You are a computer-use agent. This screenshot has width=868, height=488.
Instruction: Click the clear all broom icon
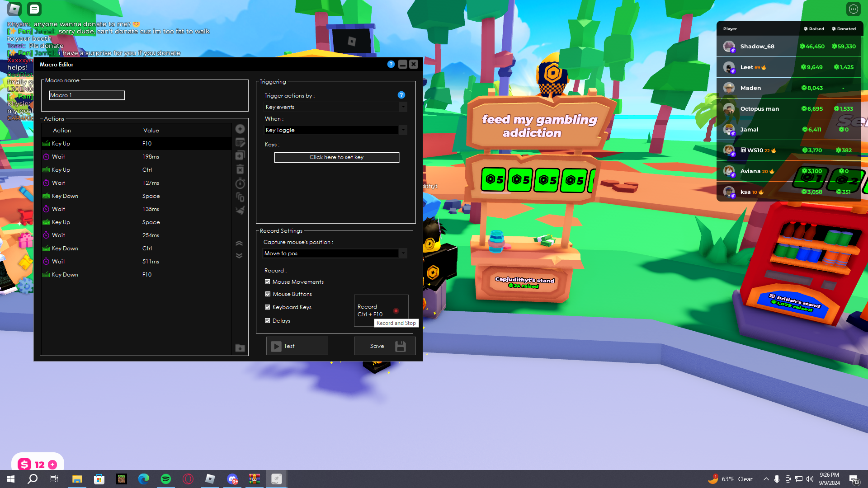[x=240, y=210]
